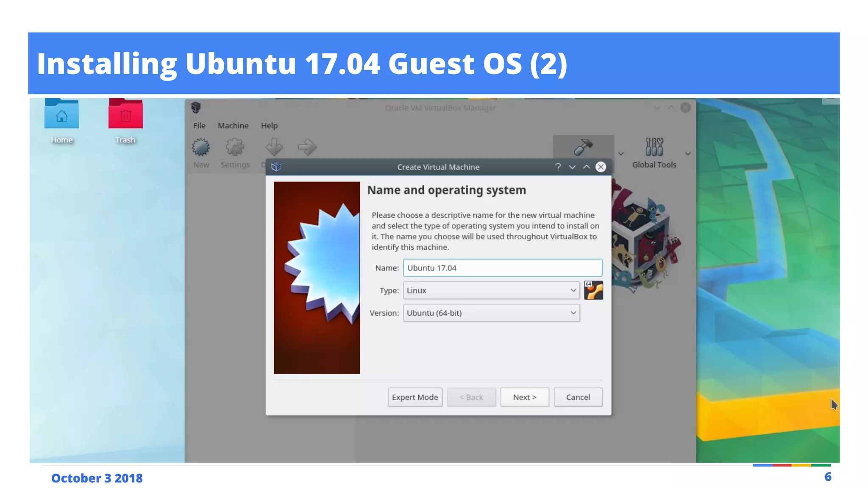Switch to Expert Mode
The image size is (868, 488).
click(x=415, y=397)
